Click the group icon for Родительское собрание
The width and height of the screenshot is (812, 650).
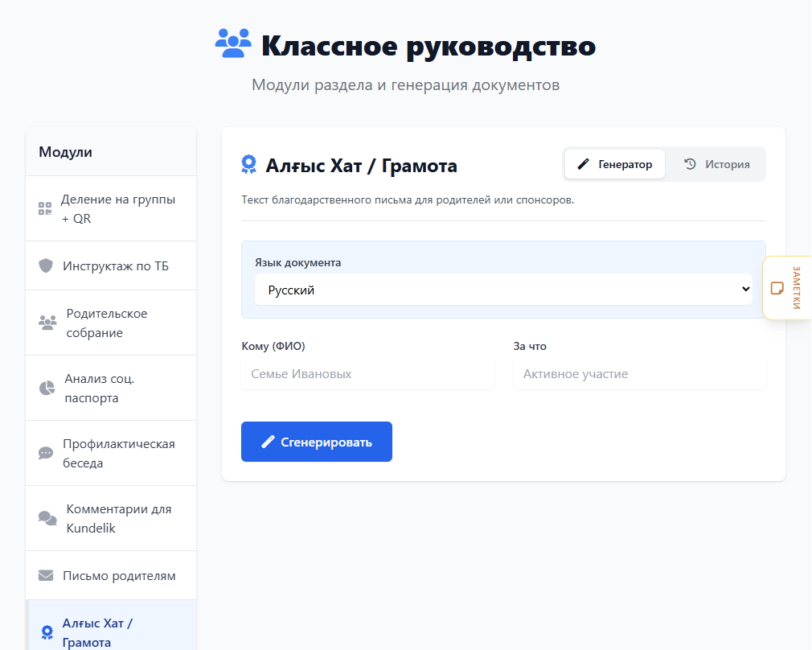coord(47,323)
